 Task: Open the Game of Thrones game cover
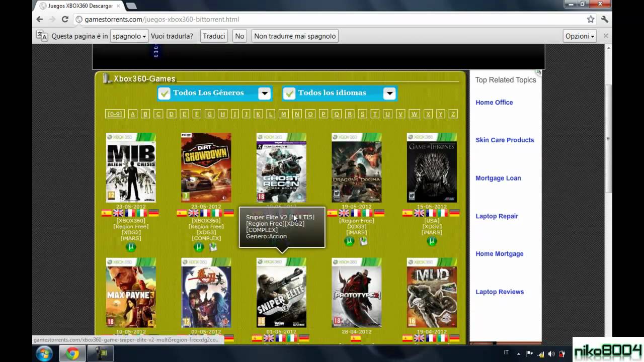coord(432,167)
